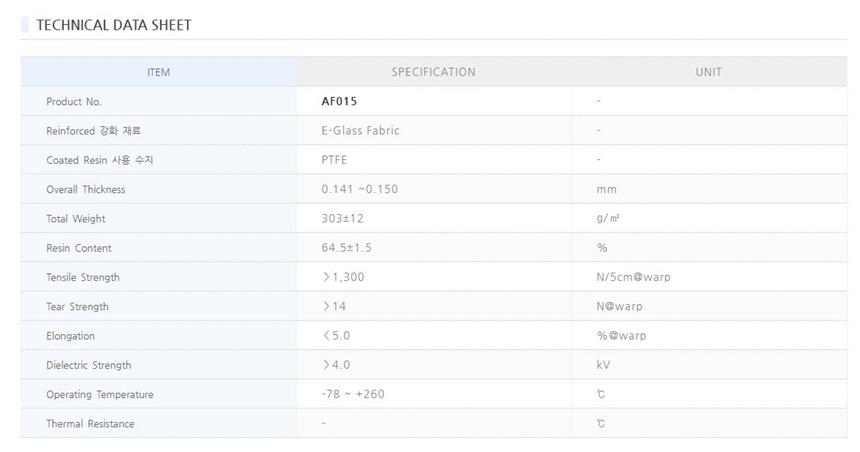Screen dimensions: 860x452
Task: Click the UNIT column header
Action: (708, 72)
